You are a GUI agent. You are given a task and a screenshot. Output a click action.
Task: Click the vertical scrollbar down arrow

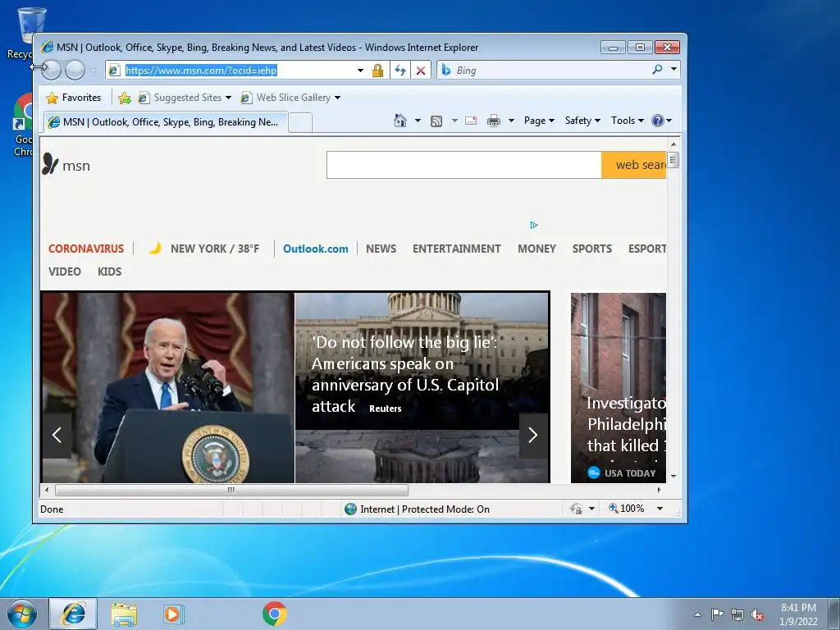[673, 477]
